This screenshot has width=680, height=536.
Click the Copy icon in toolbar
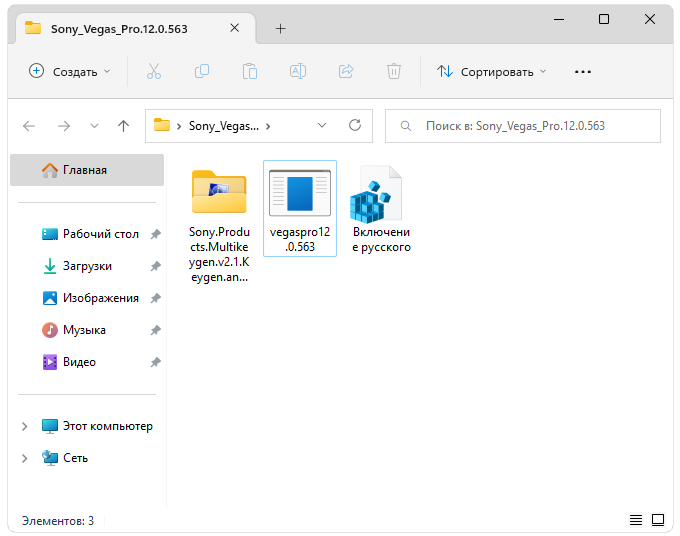click(202, 71)
